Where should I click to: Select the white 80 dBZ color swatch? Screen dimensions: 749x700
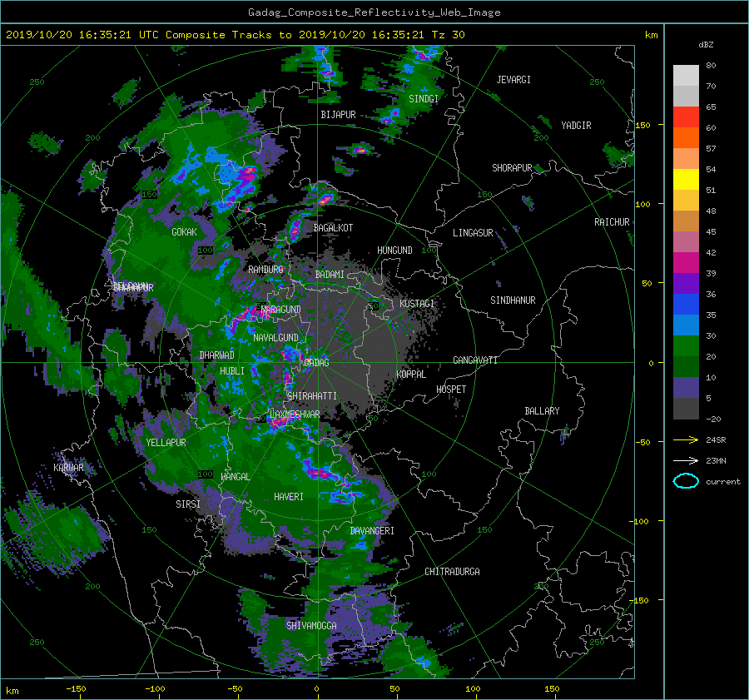[686, 75]
